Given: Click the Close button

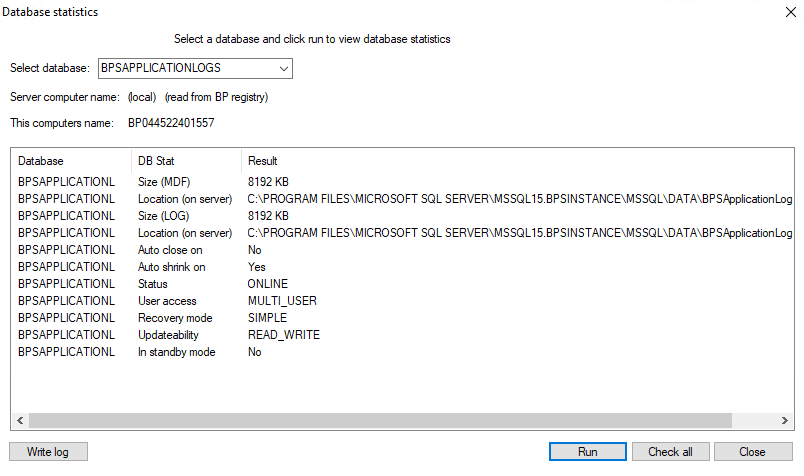Looking at the screenshot, I should 753,451.
